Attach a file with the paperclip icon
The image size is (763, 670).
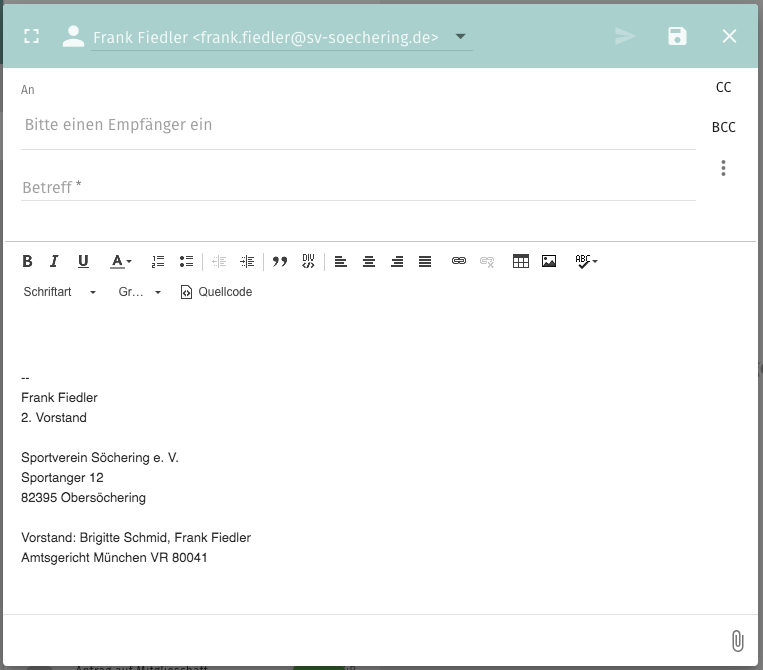[x=736, y=641]
